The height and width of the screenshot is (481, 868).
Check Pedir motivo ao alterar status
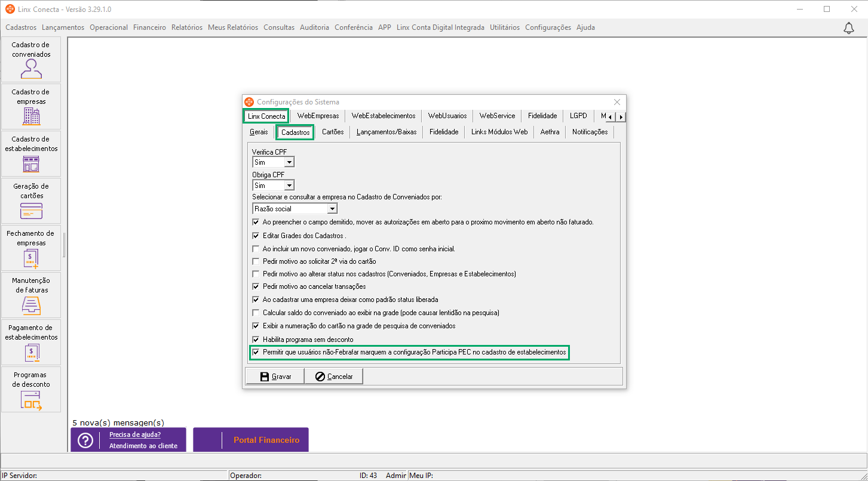[x=256, y=274]
